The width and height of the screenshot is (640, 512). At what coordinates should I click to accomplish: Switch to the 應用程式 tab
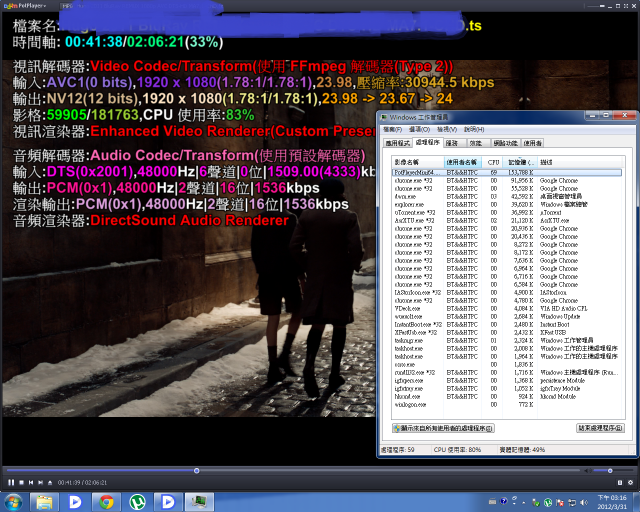tap(398, 143)
